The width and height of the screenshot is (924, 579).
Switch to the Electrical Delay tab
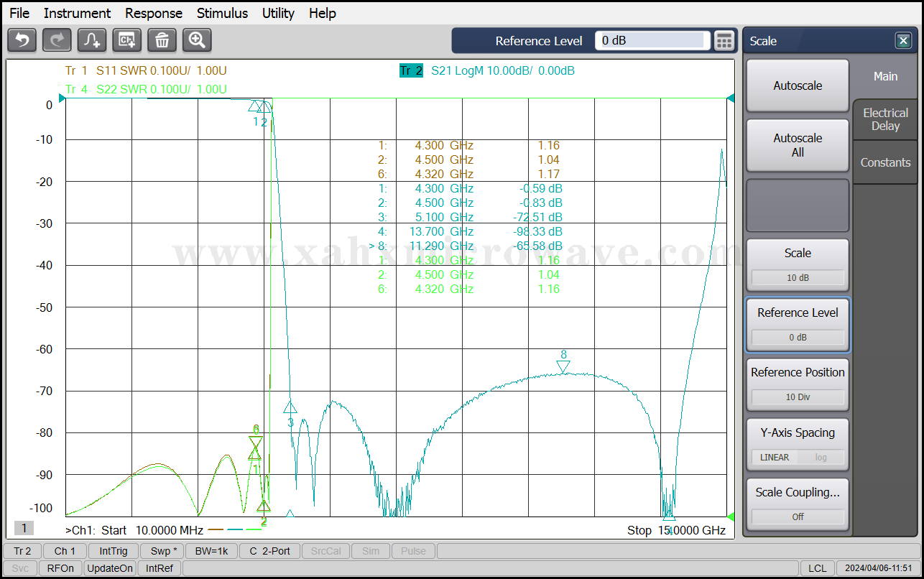(885, 119)
